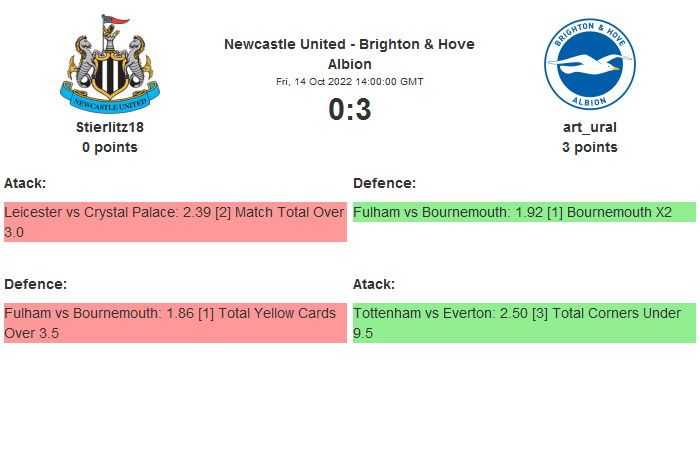Click the "0 points" label
The height and width of the screenshot is (460, 700).
[x=110, y=147]
